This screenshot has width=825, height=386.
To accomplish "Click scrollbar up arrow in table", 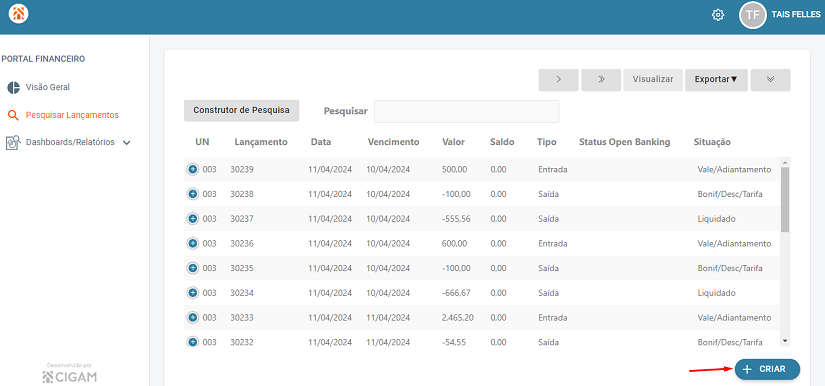I will 786,162.
